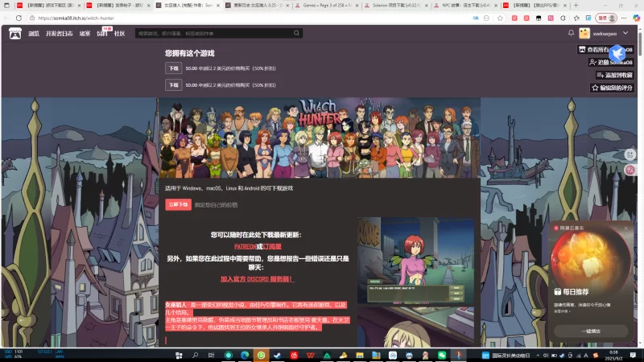Image resolution: width=644 pixels, height=362 pixels.
Task: Open a new browser tab
Action: 576,6
